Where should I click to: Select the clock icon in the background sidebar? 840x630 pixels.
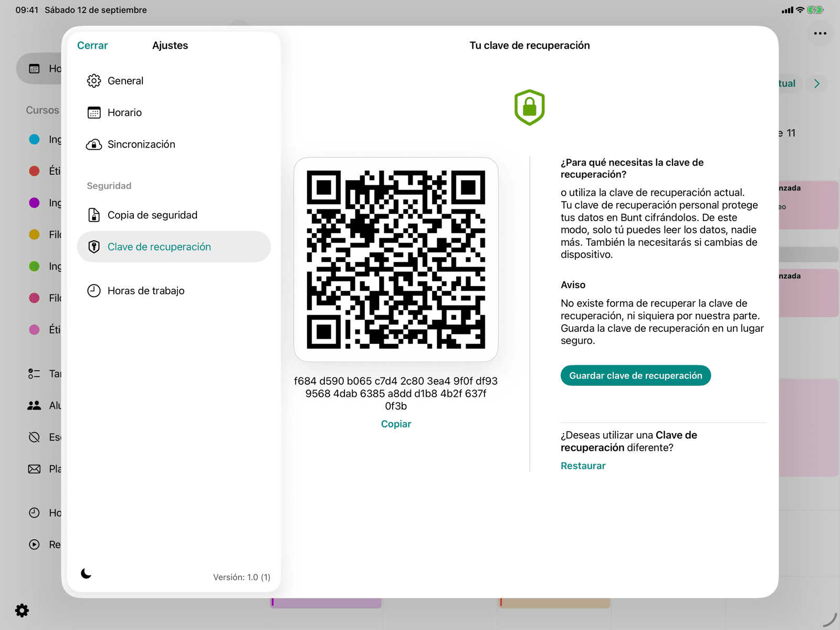click(34, 513)
